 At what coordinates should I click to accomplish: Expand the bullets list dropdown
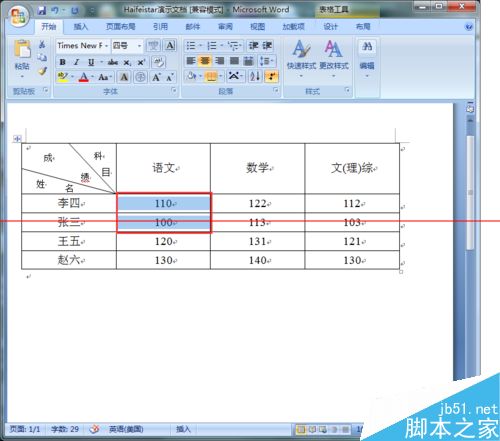[x=201, y=45]
